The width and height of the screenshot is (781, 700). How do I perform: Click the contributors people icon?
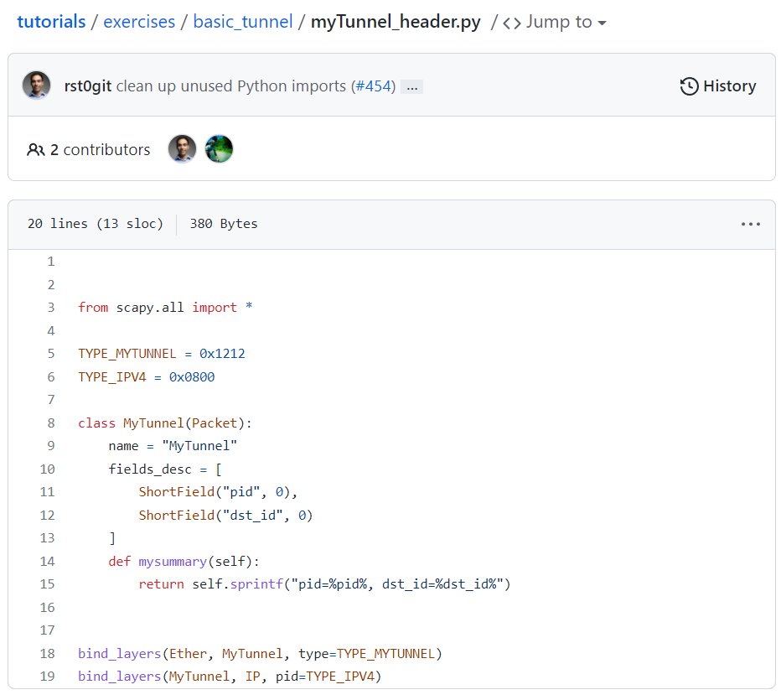[x=35, y=149]
